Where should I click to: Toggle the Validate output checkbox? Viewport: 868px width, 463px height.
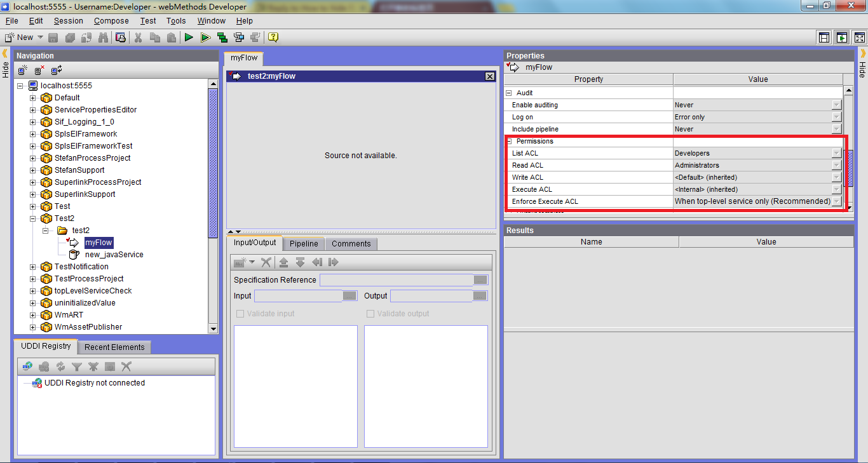370,314
